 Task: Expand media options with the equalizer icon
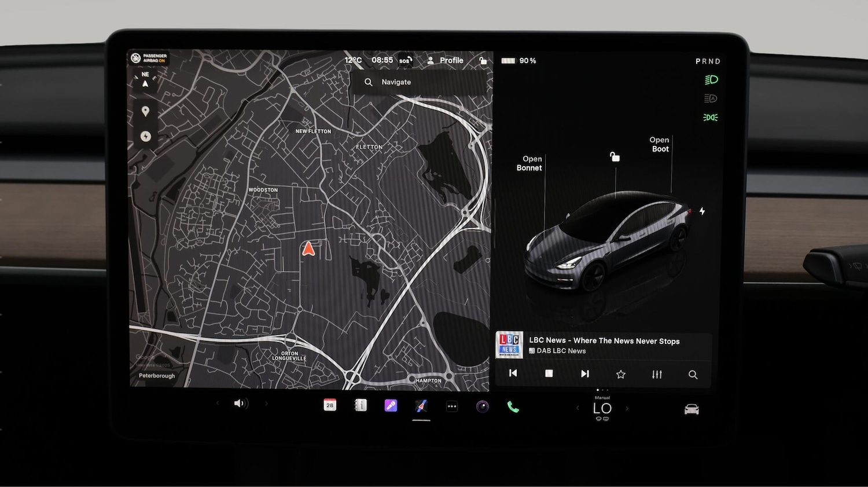pyautogui.click(x=657, y=374)
